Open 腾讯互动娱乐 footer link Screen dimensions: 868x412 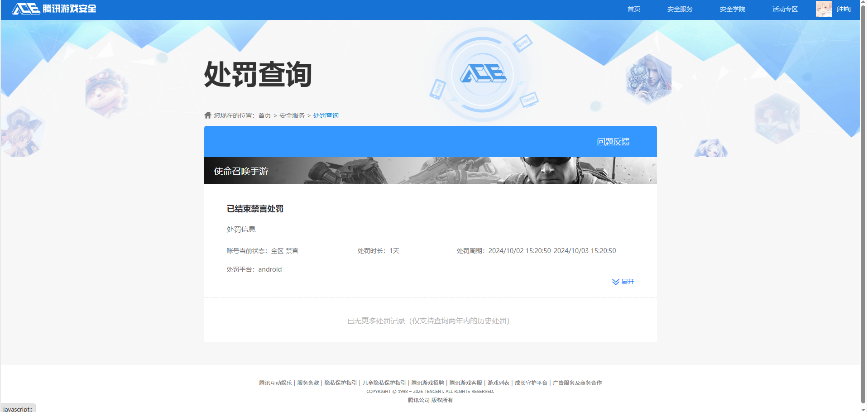point(275,383)
